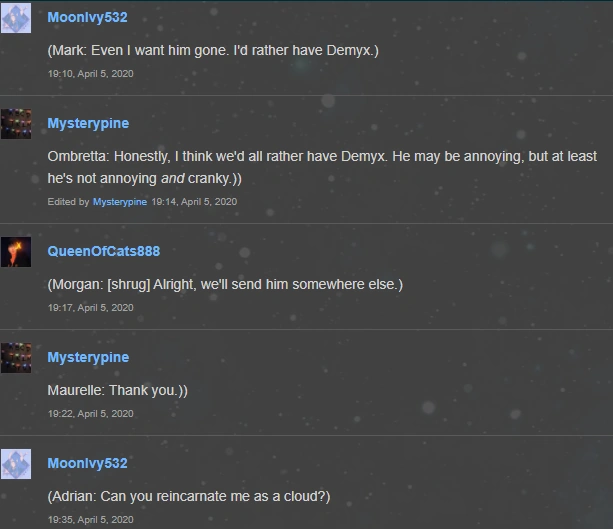This screenshot has width=613, height=529.
Task: Click the comment text about reincarnating as a cloud
Action: [x=189, y=497]
